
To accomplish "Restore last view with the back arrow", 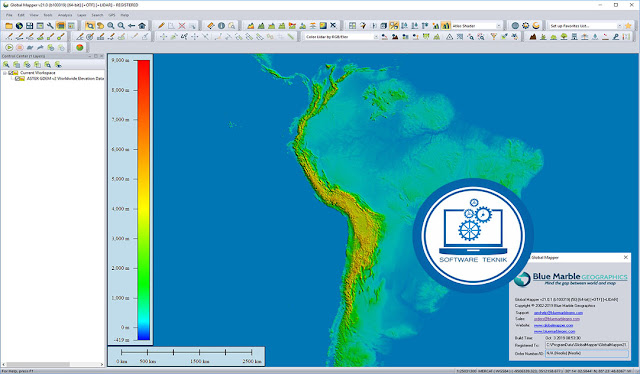I will click(131, 26).
